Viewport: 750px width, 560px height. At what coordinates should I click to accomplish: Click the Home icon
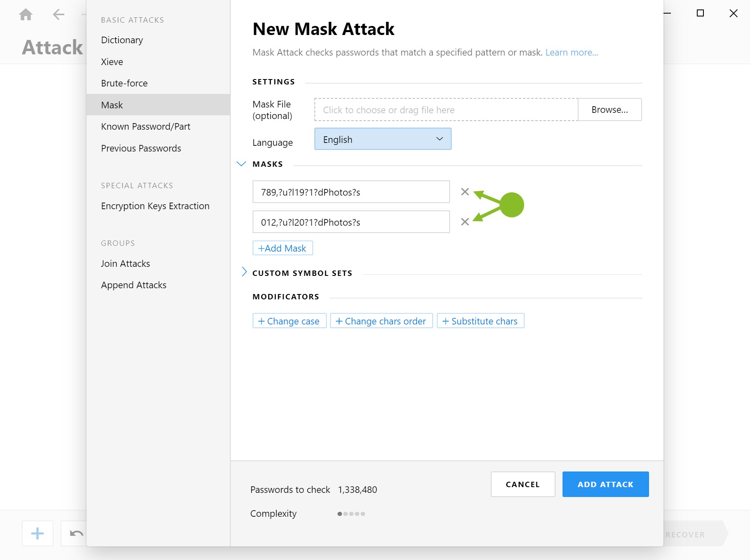click(x=26, y=14)
